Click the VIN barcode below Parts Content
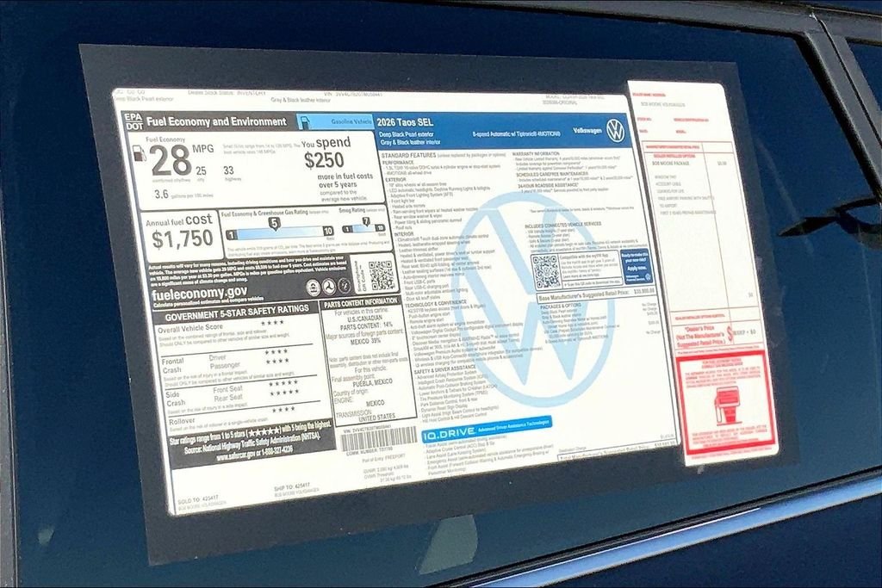Screen dimensions: 882x588 coord(379,438)
